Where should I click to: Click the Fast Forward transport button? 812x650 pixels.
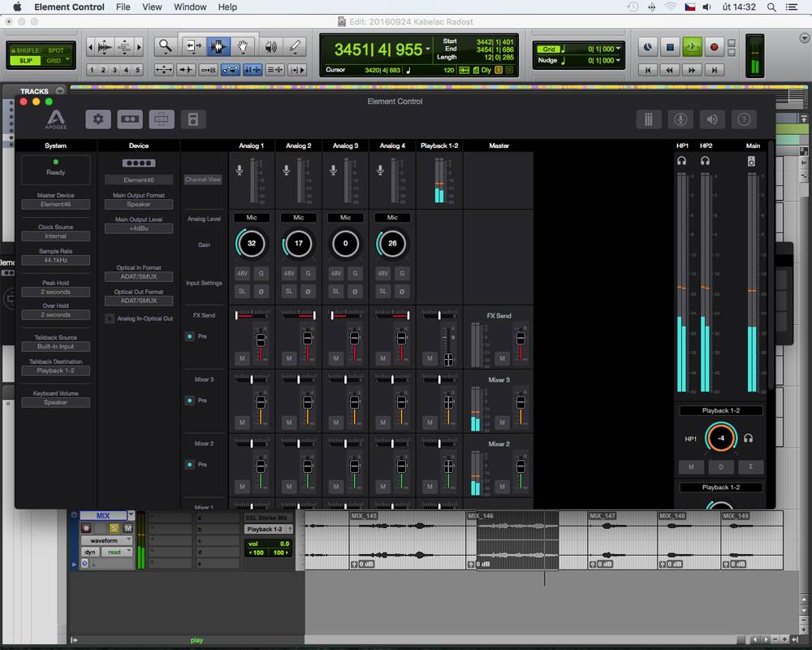pos(692,70)
